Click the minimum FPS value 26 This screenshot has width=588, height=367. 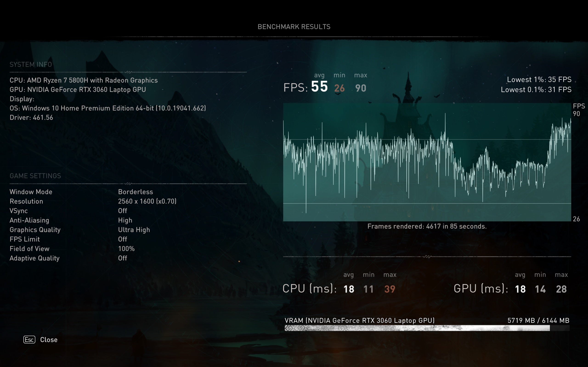[x=339, y=88]
